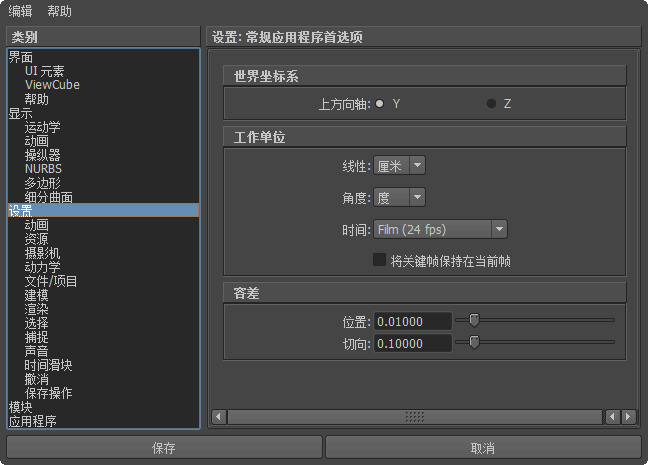
Task: Select 动画 under 设置 category
Action: (x=103, y=225)
